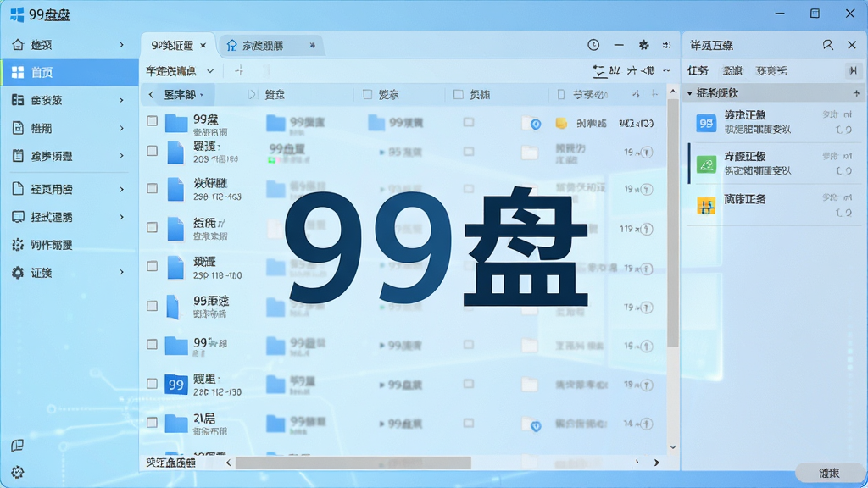The image size is (868, 488).
Task: Click the button at the bottom-right corner
Action: coord(829,473)
